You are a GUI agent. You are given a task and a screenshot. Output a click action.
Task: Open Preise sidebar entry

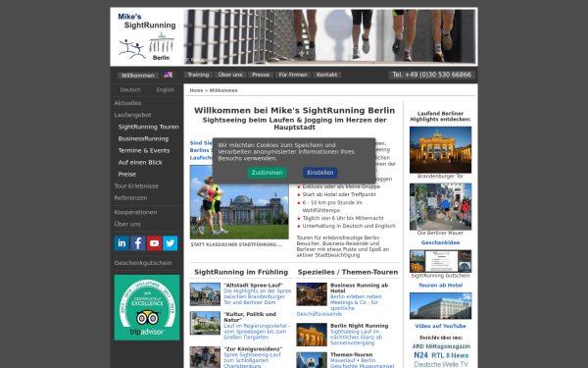point(127,175)
